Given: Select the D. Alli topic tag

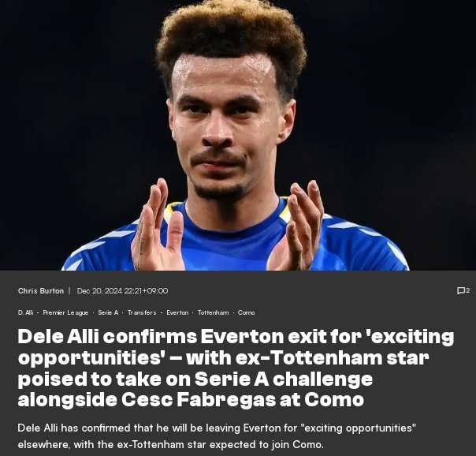Looking at the screenshot, I should click(25, 312).
